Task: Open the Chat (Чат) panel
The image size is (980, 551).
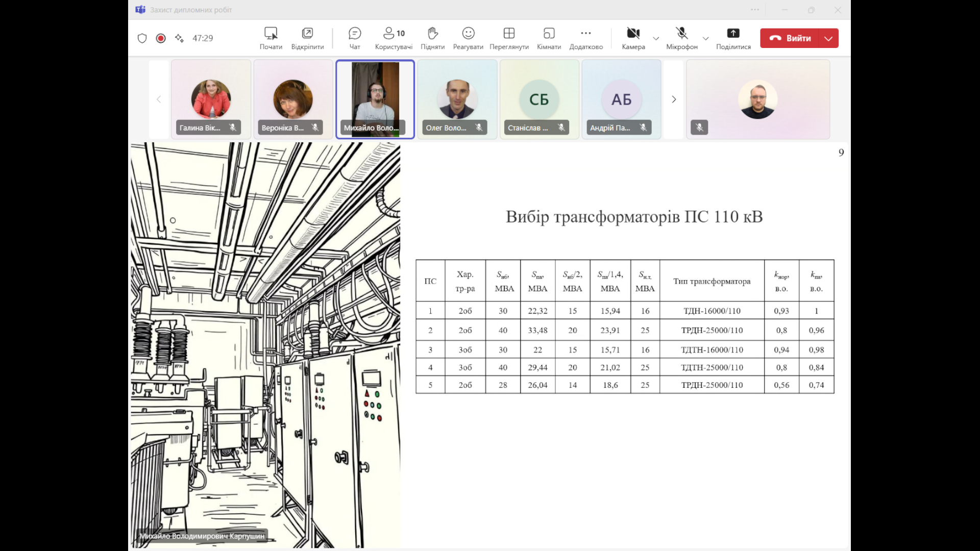Action: click(354, 38)
